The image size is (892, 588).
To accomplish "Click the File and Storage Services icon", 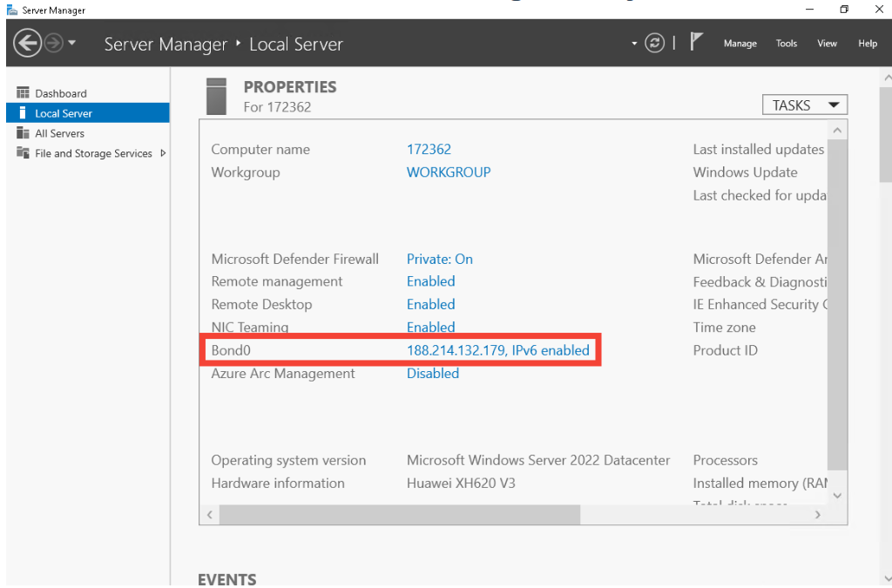I will pos(24,153).
